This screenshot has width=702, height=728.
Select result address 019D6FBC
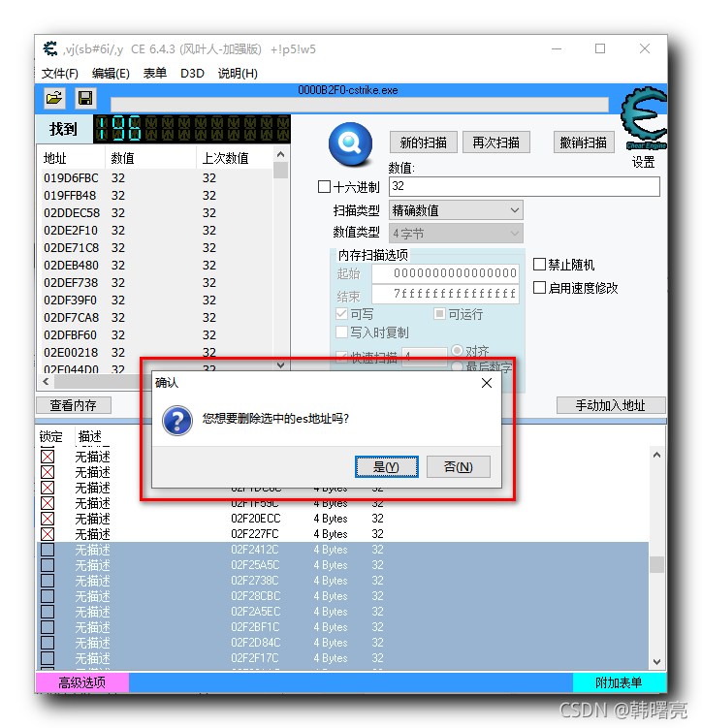coord(71,178)
